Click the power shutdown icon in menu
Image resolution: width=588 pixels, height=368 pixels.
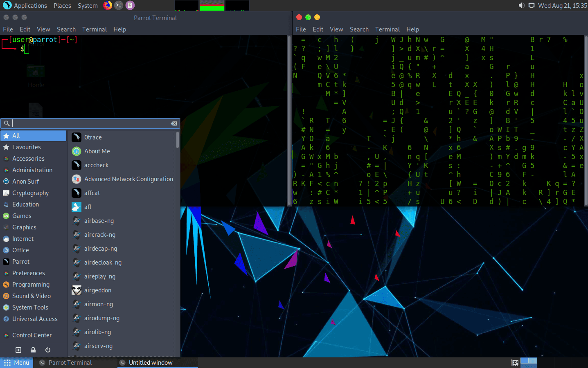coord(48,350)
